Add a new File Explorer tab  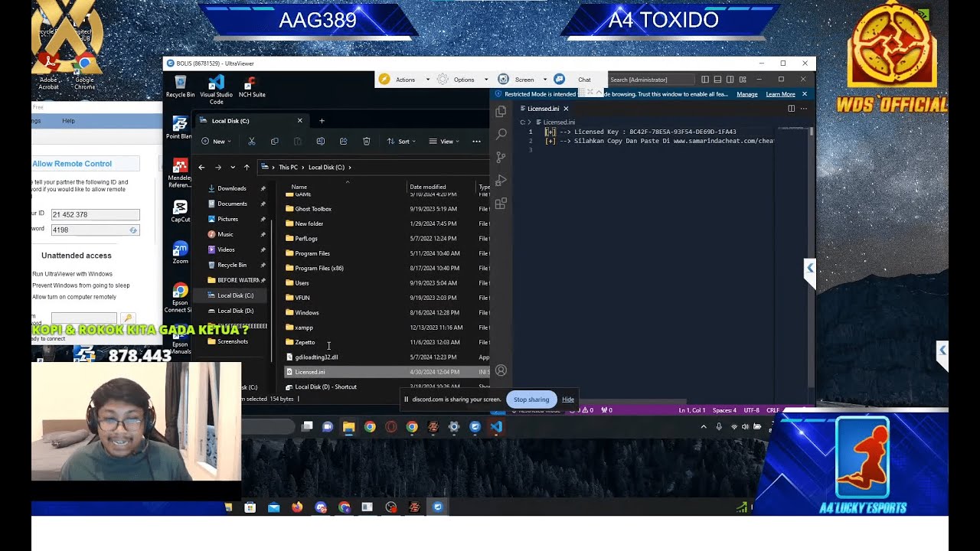(x=322, y=121)
